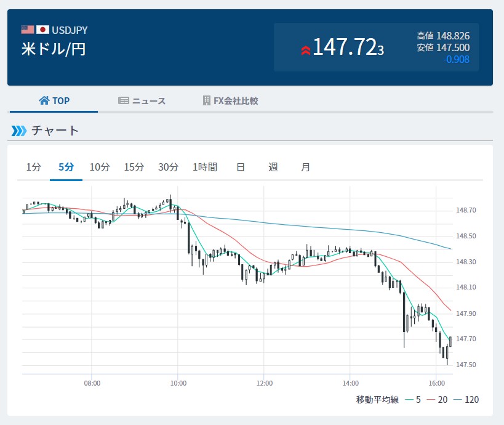Show the monthly 月 chart
This screenshot has height=425, width=504.
tap(305, 167)
